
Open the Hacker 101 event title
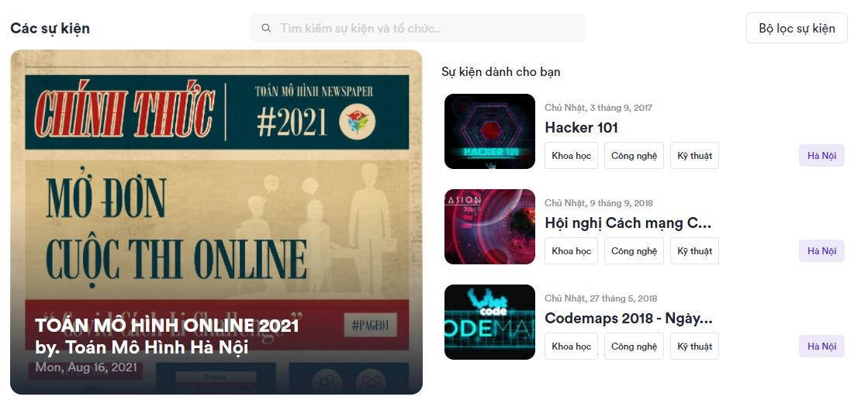pyautogui.click(x=581, y=127)
